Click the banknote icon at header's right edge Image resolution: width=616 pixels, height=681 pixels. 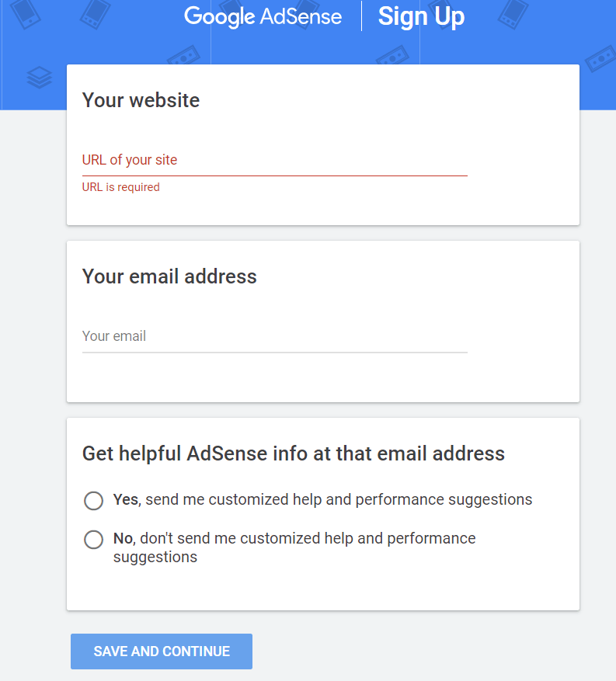coord(600,59)
